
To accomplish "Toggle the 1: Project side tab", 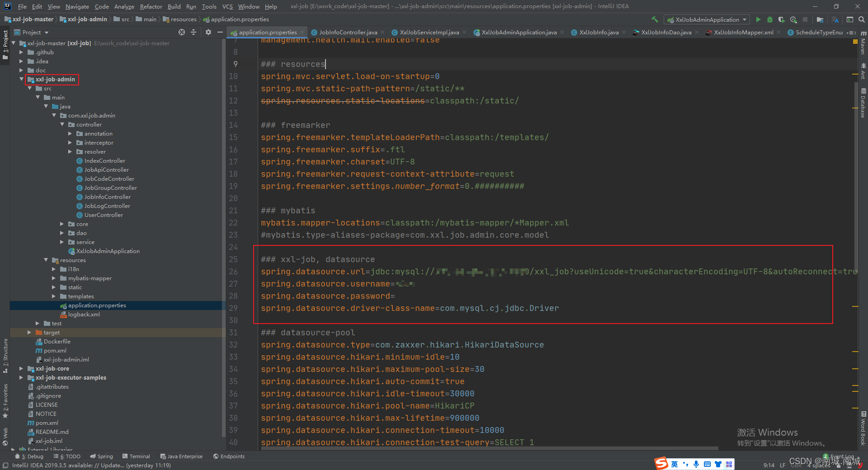I will 5,45.
